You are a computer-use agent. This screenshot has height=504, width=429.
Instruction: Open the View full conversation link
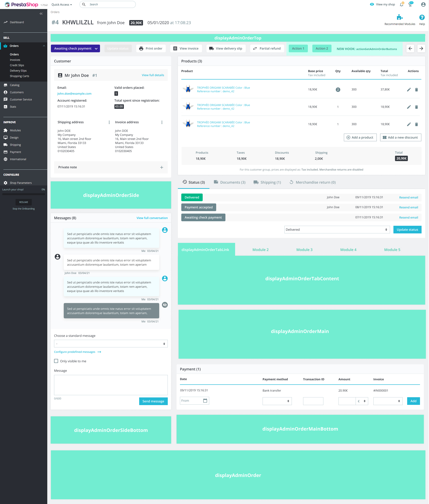(x=152, y=218)
